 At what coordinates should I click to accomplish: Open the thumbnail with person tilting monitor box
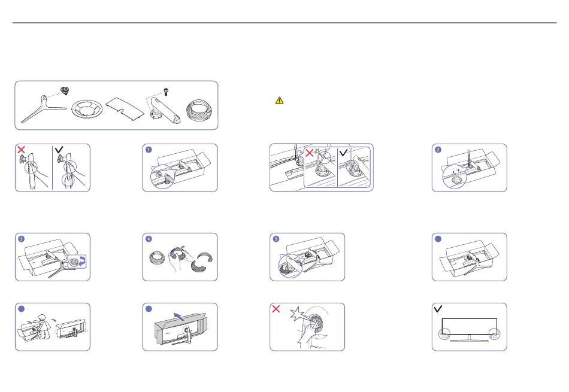(x=53, y=327)
